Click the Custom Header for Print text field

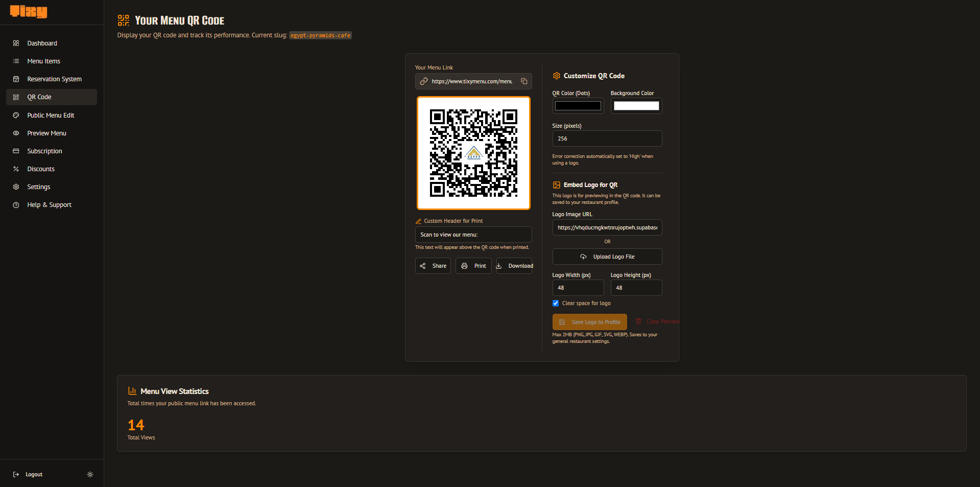pos(473,235)
